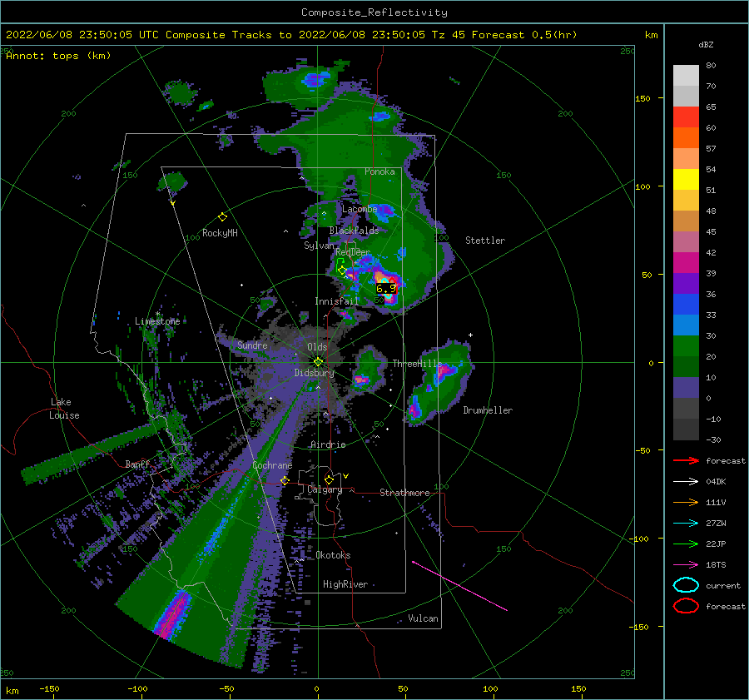Click the Banff label on the map
Viewport: 749px width, 700px height.
coord(137,464)
